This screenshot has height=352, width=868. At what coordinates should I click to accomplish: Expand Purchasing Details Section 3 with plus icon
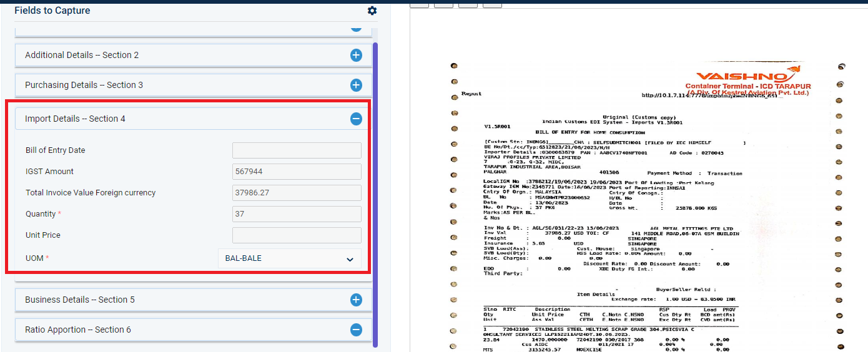pyautogui.click(x=356, y=85)
